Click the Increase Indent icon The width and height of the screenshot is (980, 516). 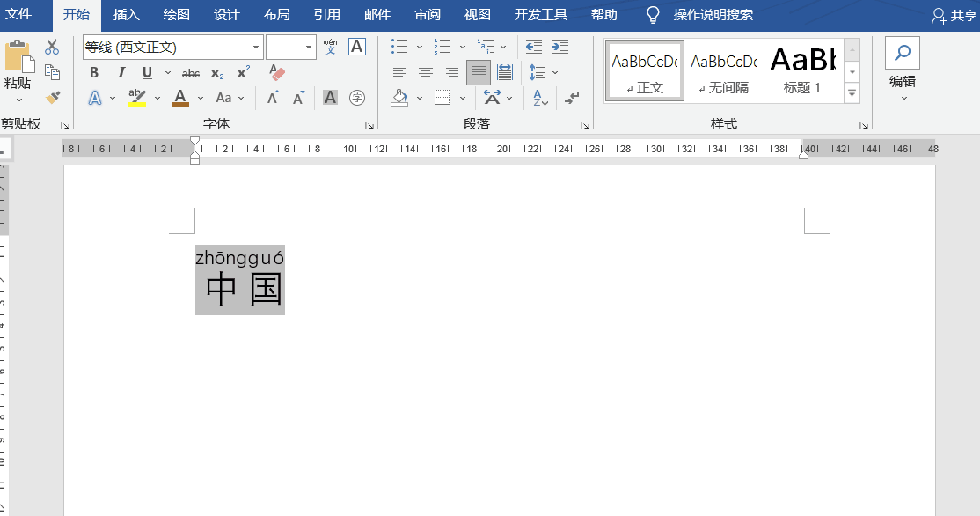coord(560,47)
